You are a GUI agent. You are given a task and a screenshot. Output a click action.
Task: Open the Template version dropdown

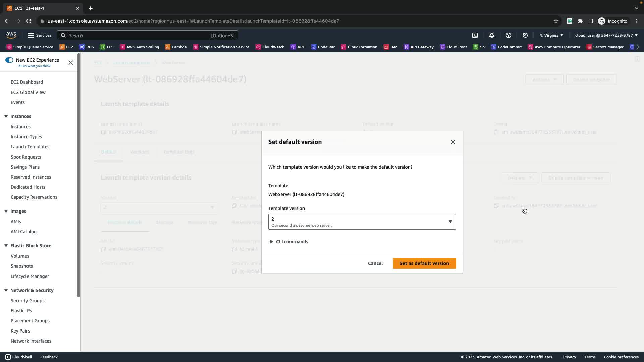coord(362,222)
